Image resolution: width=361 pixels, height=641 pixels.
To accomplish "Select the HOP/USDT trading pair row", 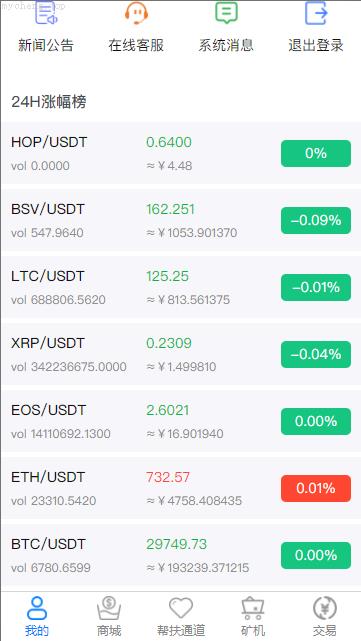I will 181,153.
